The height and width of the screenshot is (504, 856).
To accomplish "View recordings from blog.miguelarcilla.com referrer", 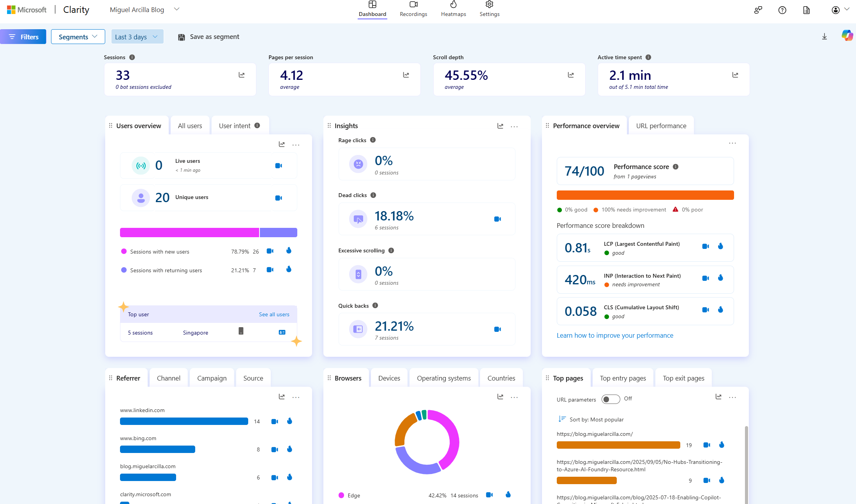I will click(x=275, y=478).
